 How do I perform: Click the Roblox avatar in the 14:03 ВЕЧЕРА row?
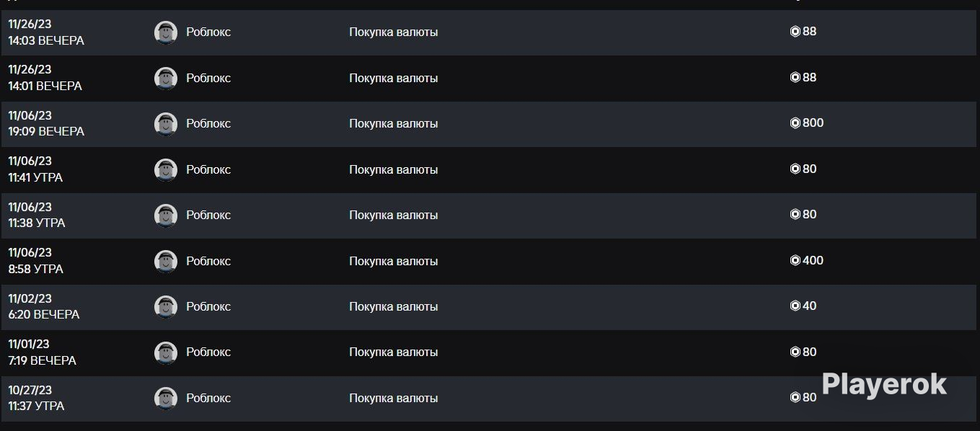tap(166, 32)
